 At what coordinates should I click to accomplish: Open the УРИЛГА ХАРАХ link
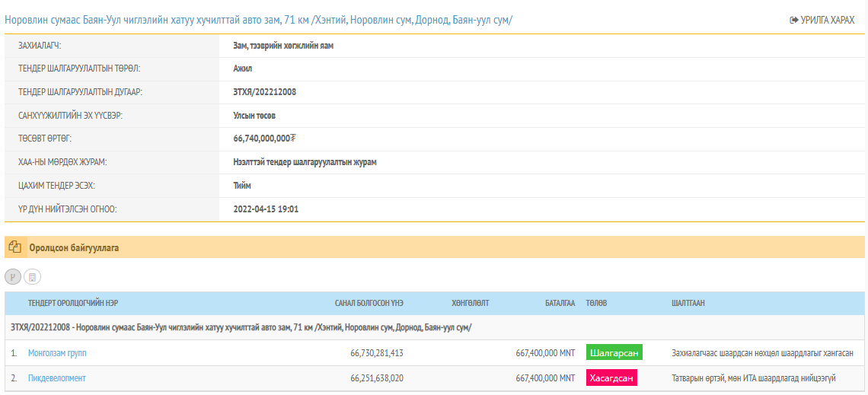pos(827,20)
